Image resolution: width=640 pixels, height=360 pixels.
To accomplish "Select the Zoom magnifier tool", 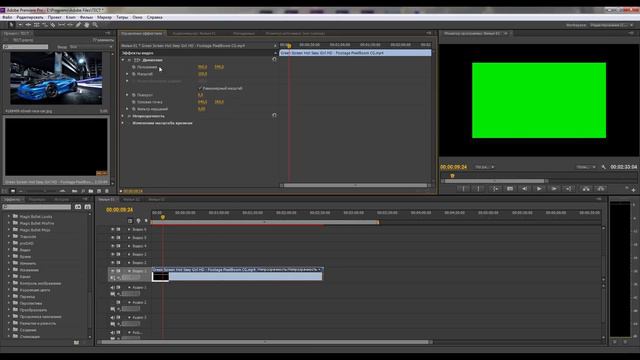I will (x=95, y=25).
